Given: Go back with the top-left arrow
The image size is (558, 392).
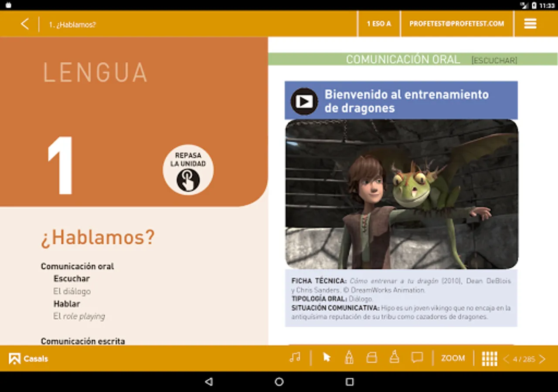Looking at the screenshot, I should [x=25, y=24].
